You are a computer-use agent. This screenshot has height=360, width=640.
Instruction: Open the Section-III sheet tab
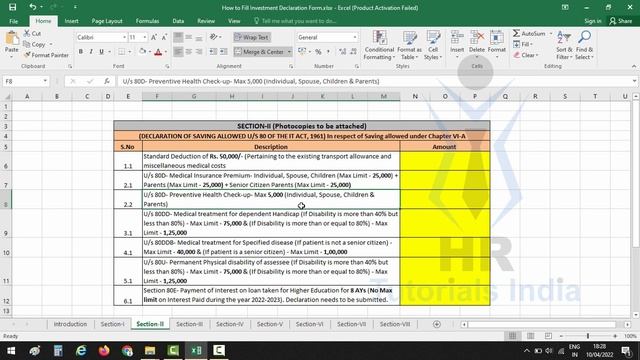coord(189,324)
